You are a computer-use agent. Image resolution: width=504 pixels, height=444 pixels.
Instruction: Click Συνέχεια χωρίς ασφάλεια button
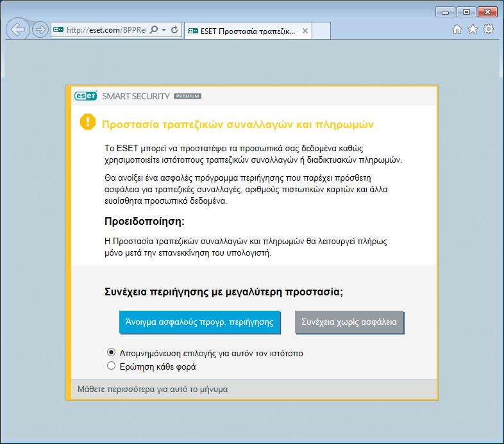click(349, 322)
